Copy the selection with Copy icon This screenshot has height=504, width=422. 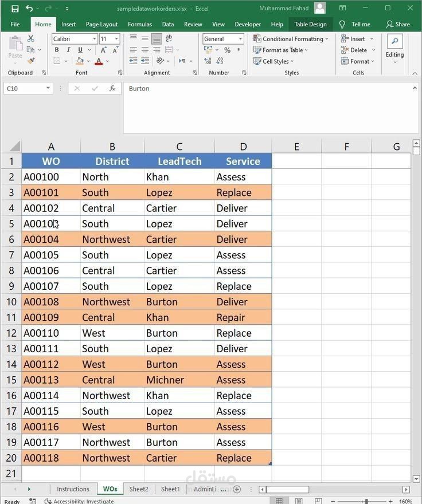coord(30,50)
